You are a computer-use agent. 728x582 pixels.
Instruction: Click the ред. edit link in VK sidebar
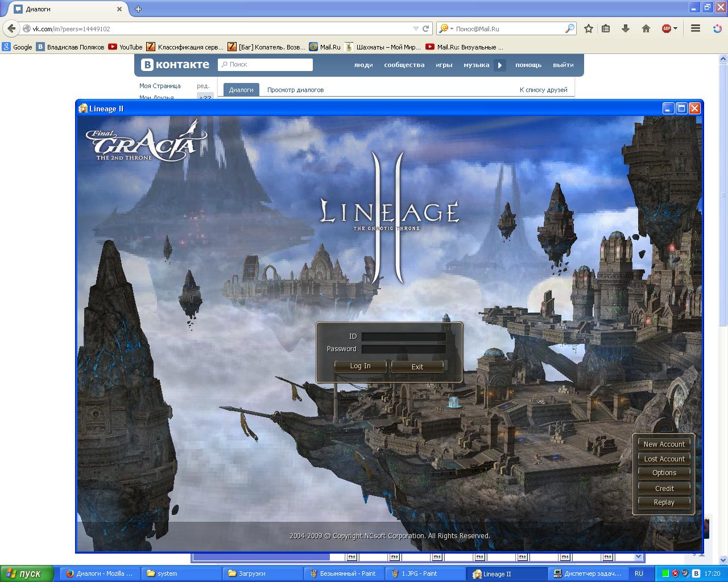coord(203,86)
